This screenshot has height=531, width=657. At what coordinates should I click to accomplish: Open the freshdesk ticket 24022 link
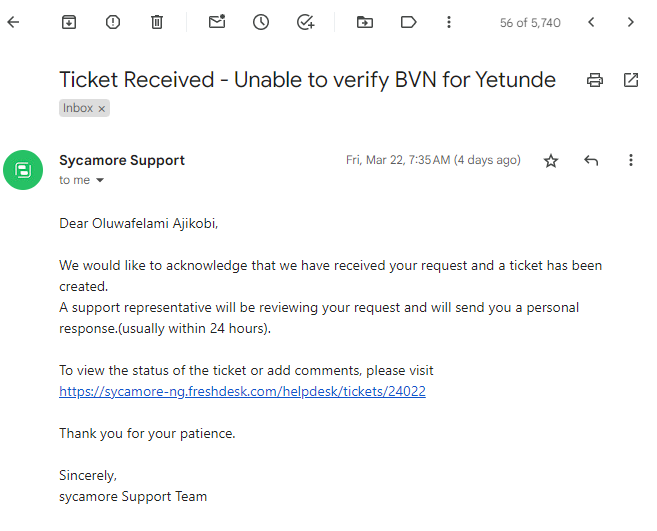(242, 391)
